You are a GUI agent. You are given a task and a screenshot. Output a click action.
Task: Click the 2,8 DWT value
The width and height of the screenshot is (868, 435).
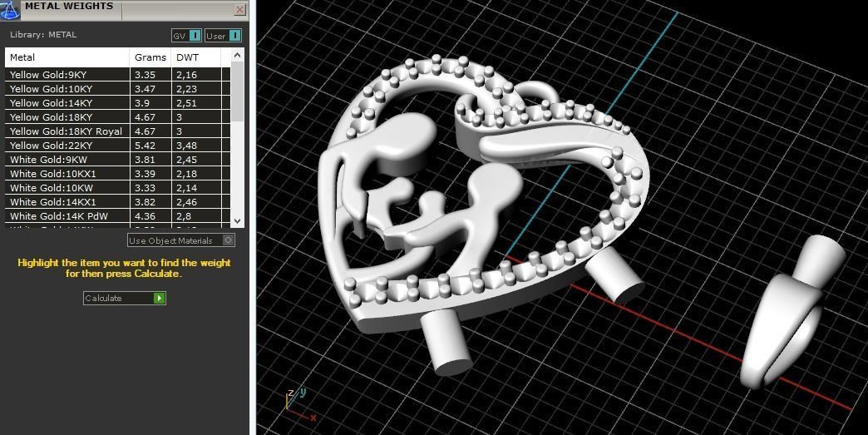point(184,216)
